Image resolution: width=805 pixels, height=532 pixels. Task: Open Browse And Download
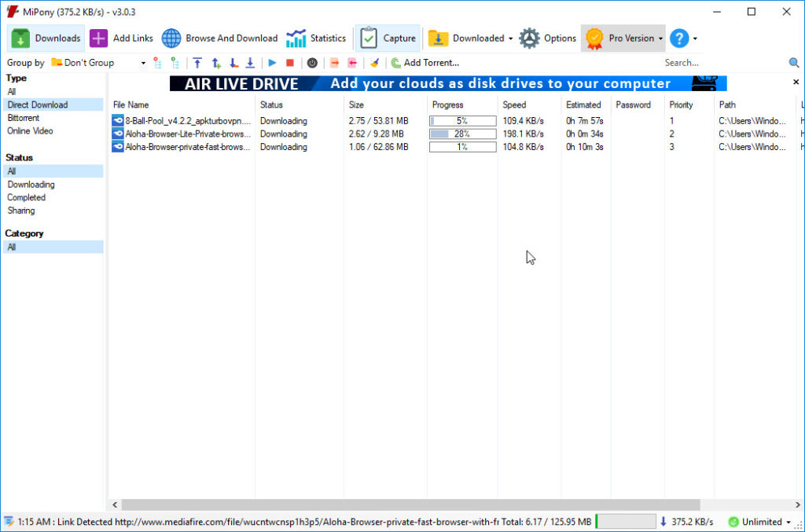click(219, 38)
